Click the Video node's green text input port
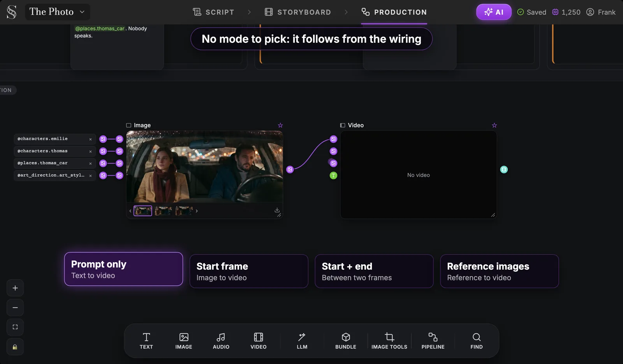The image size is (623, 364). click(x=333, y=176)
